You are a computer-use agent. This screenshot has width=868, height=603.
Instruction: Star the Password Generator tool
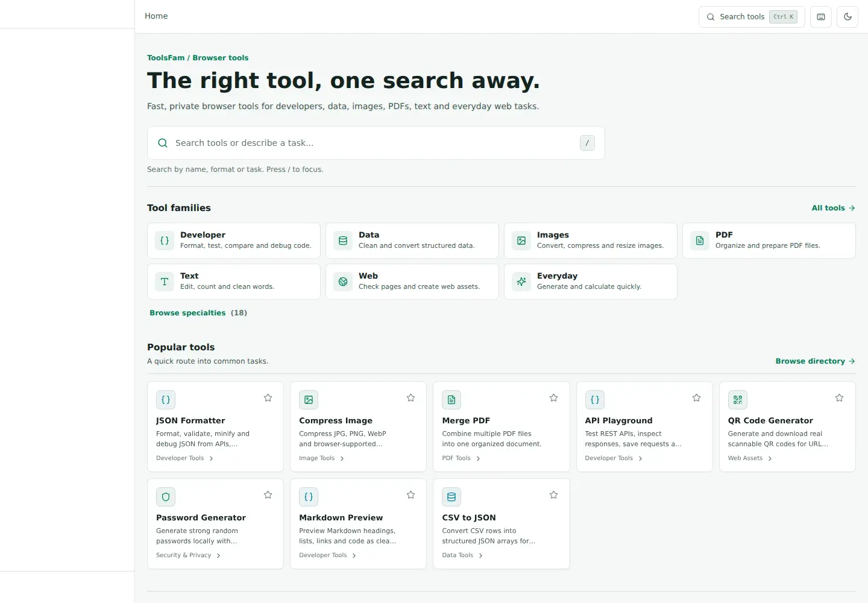point(268,495)
